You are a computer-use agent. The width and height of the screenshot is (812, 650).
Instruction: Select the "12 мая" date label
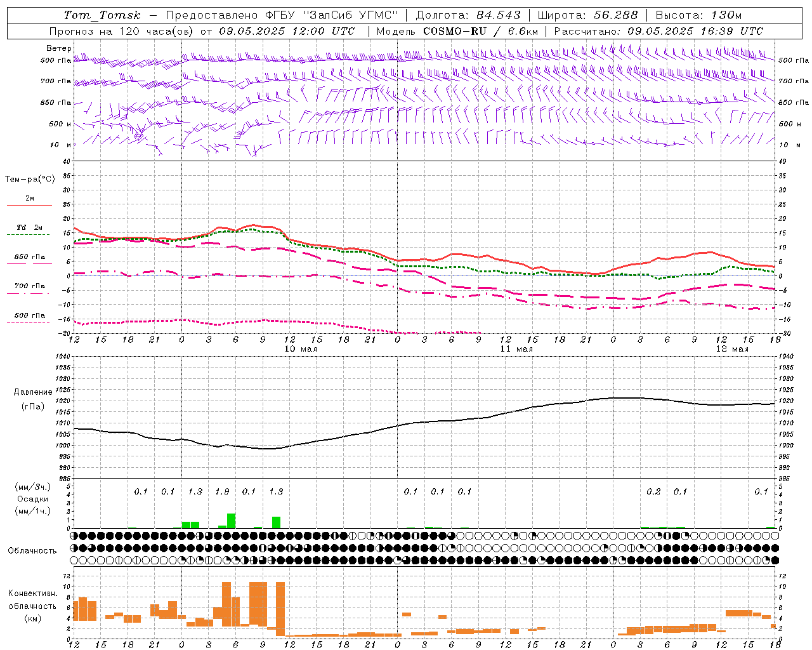pos(732,349)
